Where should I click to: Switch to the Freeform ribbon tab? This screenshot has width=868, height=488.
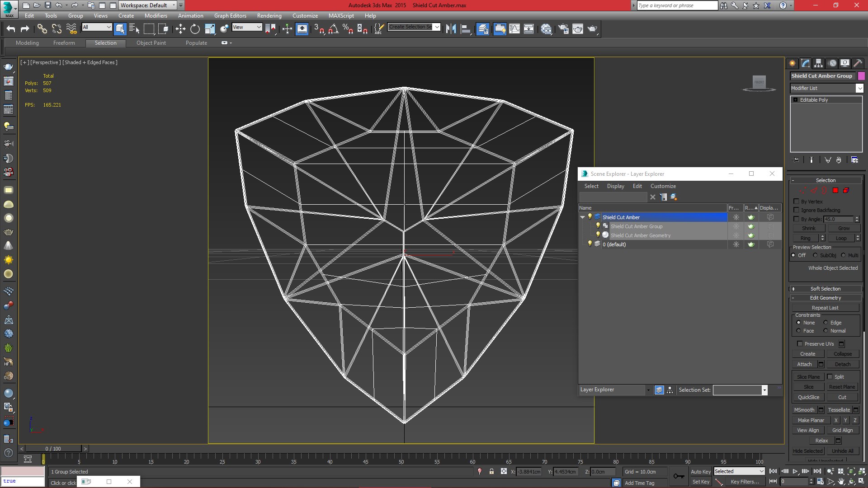click(64, 43)
